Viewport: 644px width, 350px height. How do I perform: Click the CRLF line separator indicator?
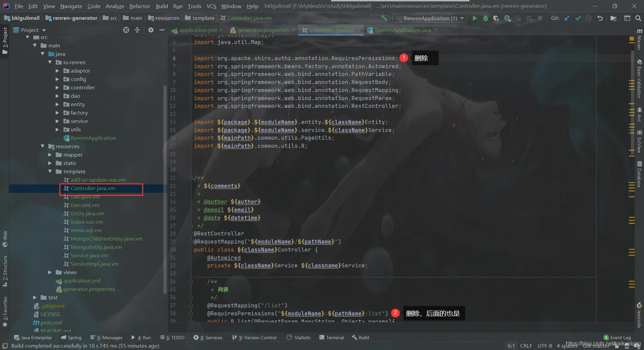pos(526,346)
